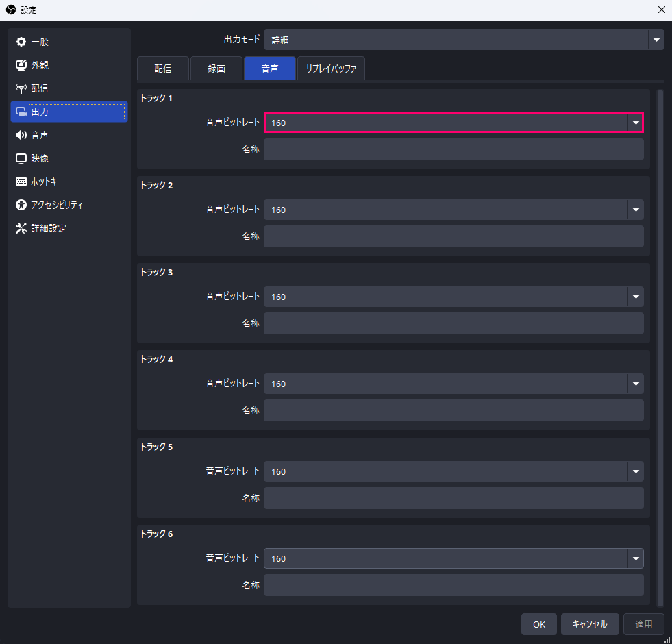
Task: Open the 配信 tab in output settings
Action: [x=163, y=69]
